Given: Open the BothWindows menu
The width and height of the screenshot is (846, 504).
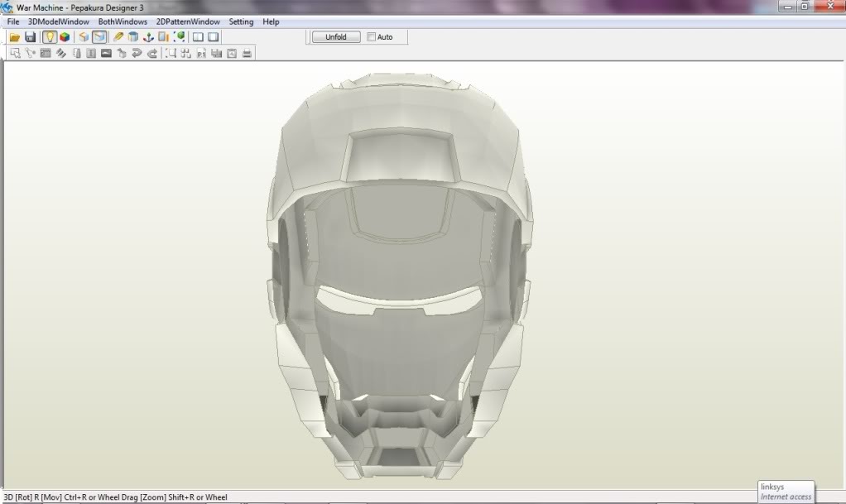Looking at the screenshot, I should click(x=123, y=22).
